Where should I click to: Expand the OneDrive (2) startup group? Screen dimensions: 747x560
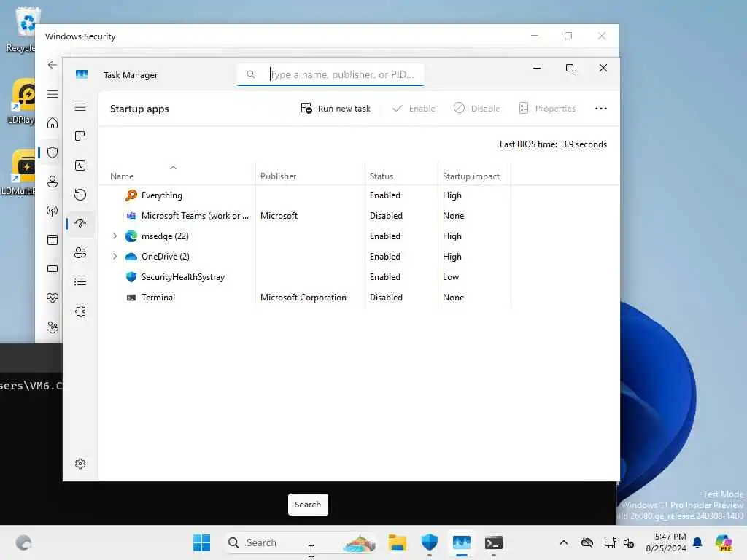(x=115, y=257)
